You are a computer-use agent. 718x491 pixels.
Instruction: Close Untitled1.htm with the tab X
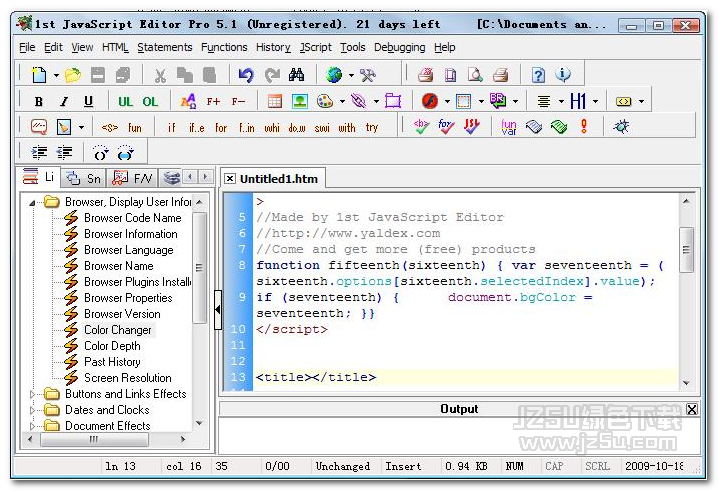click(230, 179)
